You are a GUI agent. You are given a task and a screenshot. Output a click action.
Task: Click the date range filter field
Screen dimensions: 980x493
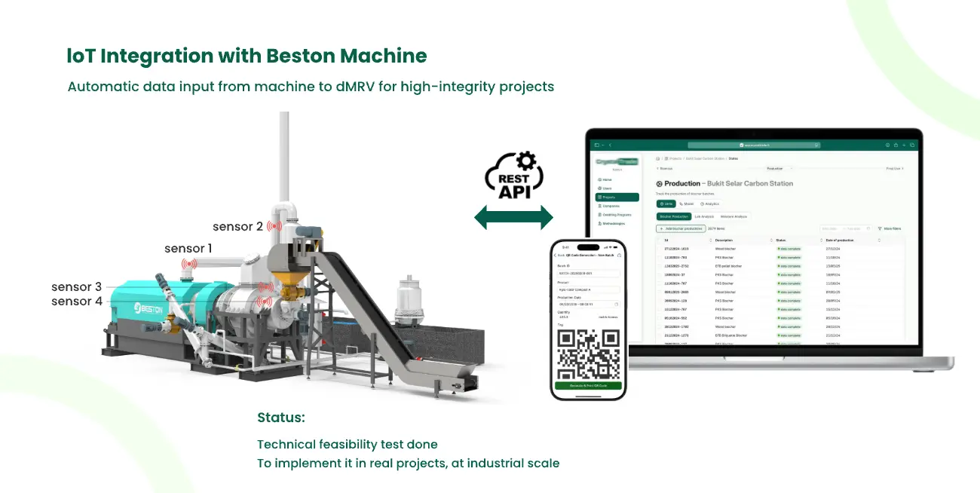(846, 228)
